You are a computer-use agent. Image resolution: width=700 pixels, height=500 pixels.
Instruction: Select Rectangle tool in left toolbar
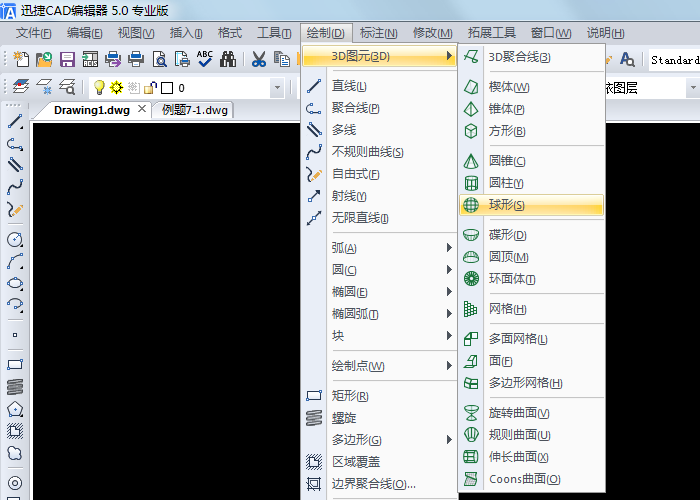(15, 365)
